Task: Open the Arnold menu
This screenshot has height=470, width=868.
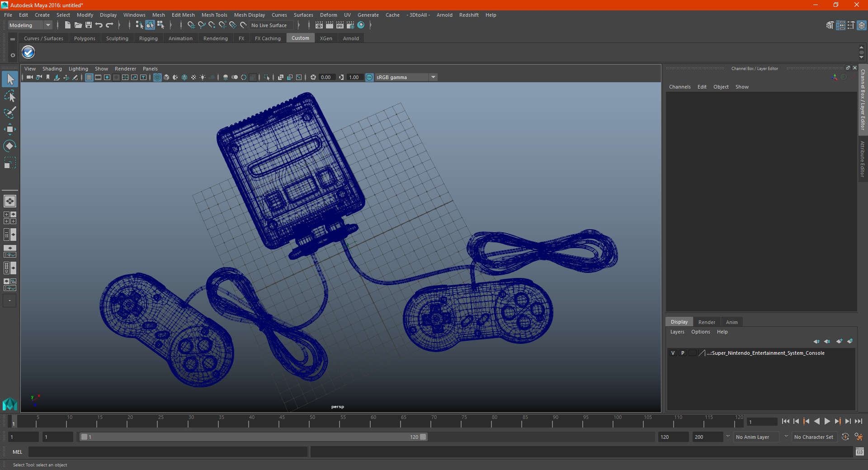Action: 444,15
